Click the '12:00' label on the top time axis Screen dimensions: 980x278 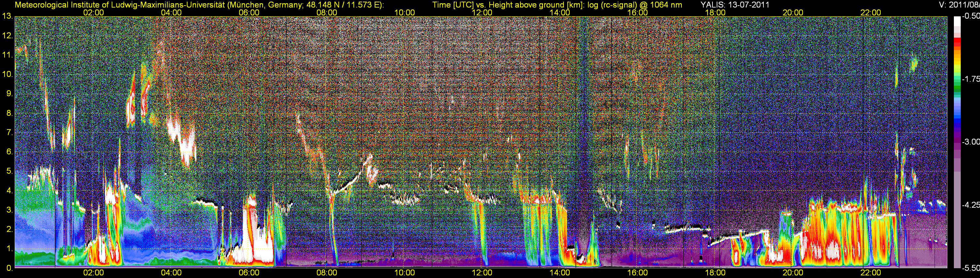[x=482, y=12]
